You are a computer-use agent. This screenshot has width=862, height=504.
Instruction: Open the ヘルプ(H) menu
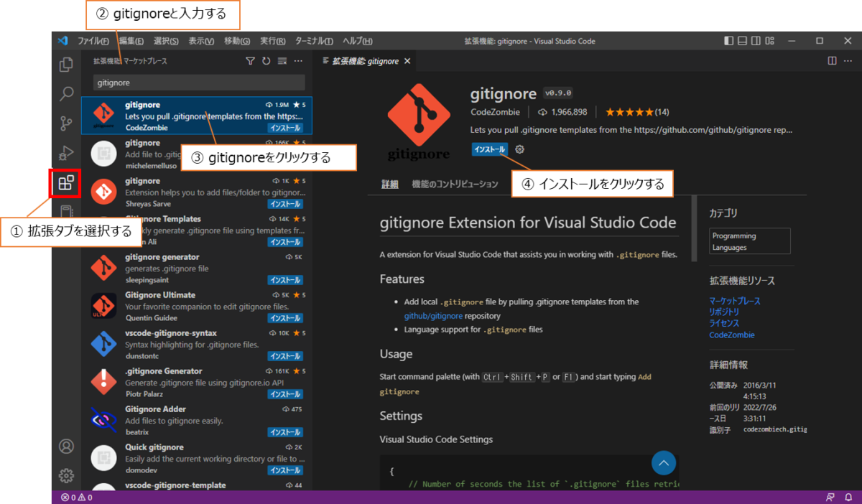tap(357, 41)
